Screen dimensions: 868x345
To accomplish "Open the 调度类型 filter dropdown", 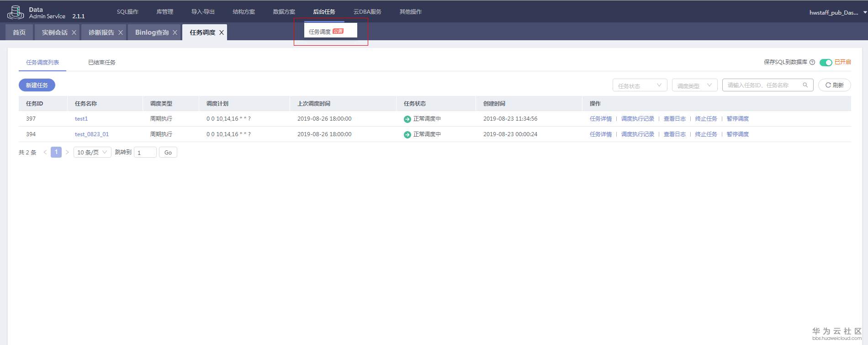I will point(694,85).
